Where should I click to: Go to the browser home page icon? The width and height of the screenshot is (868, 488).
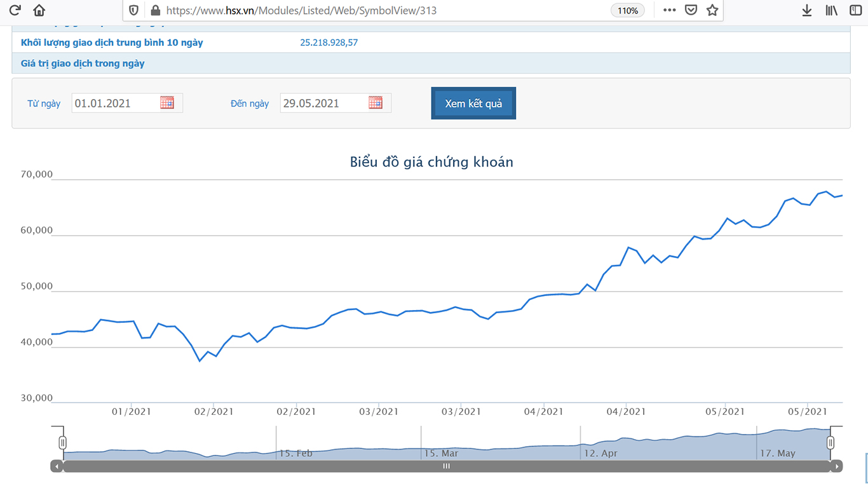[39, 10]
